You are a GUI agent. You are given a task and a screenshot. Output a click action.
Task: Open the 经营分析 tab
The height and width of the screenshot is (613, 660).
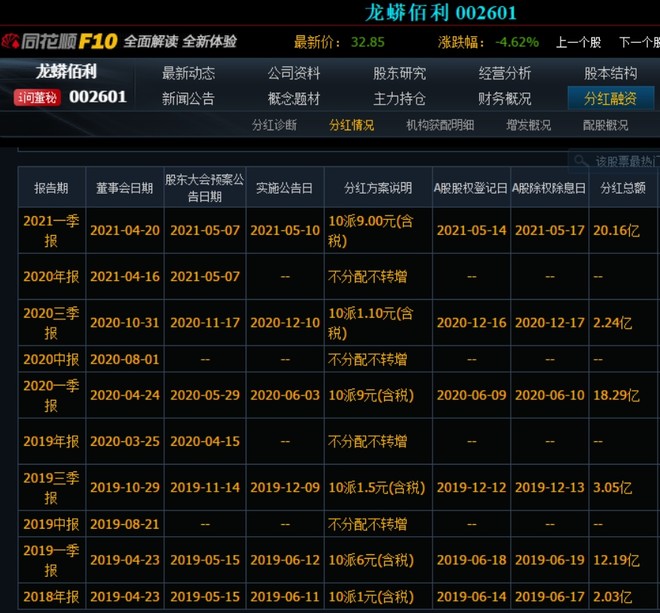click(x=505, y=73)
